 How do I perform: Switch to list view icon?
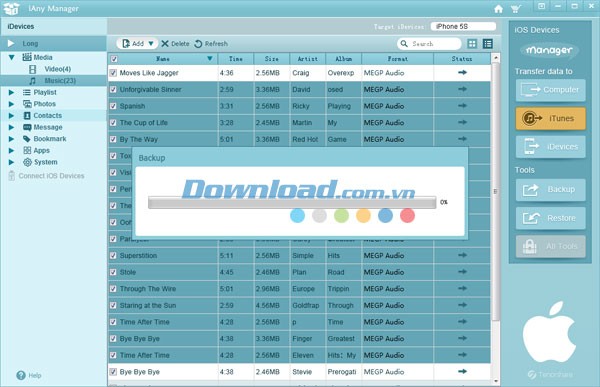(x=488, y=44)
